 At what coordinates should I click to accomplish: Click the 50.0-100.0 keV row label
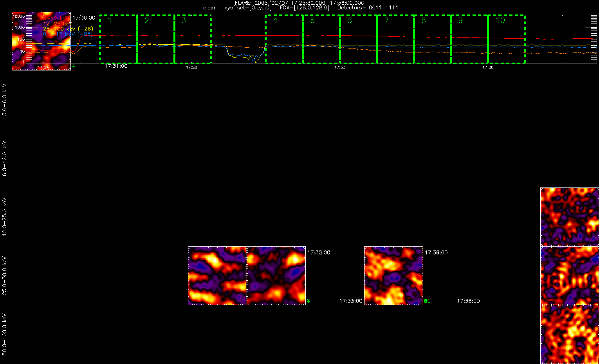pos(5,334)
